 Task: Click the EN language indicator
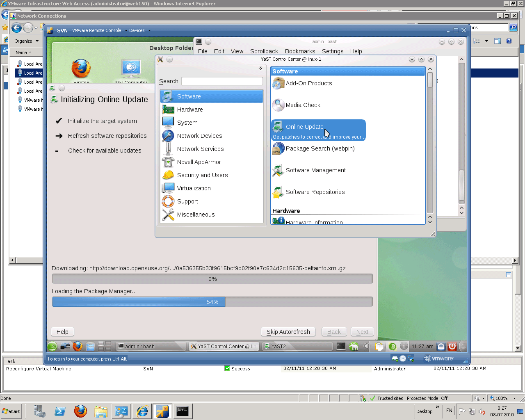[x=450, y=411]
